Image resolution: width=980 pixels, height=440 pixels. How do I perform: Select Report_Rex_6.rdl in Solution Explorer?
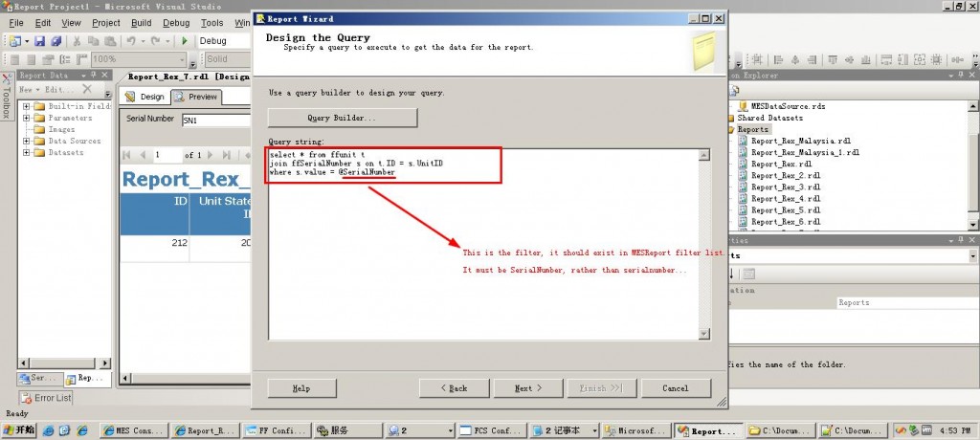tap(786, 222)
